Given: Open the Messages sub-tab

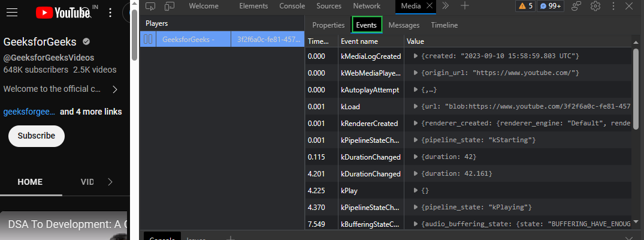Looking at the screenshot, I should 404,25.
